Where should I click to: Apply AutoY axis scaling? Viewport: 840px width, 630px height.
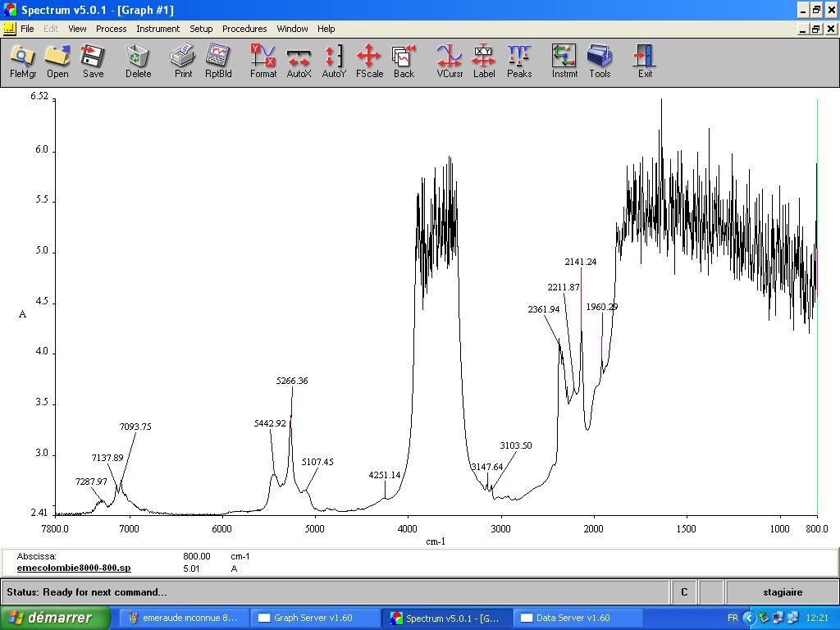click(334, 62)
